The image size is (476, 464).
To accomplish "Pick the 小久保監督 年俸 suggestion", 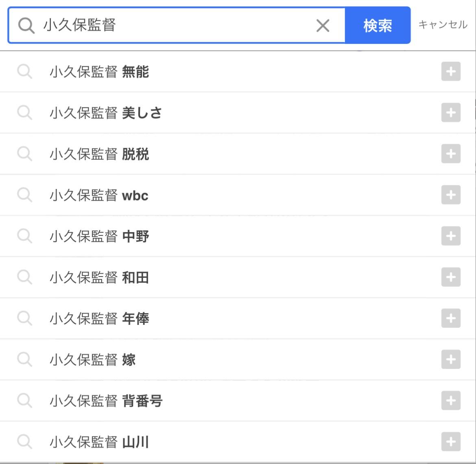I will (99, 318).
